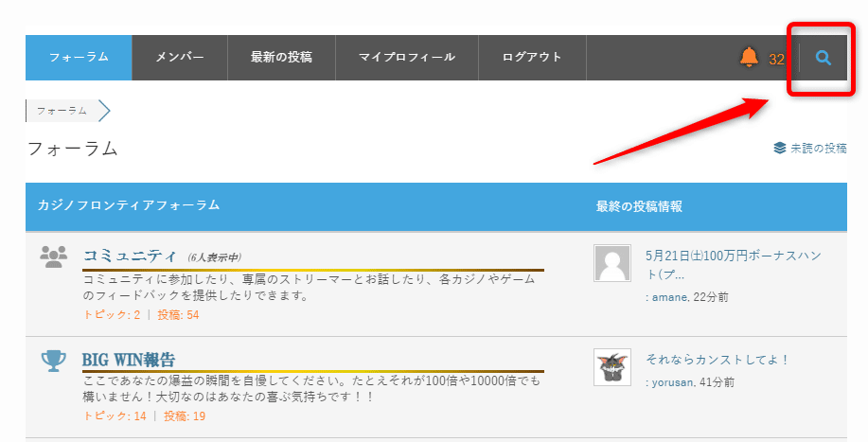Viewport: 868px width, 442px height.
Task: Click the 22分前 timestamp by amane
Action: point(711,297)
